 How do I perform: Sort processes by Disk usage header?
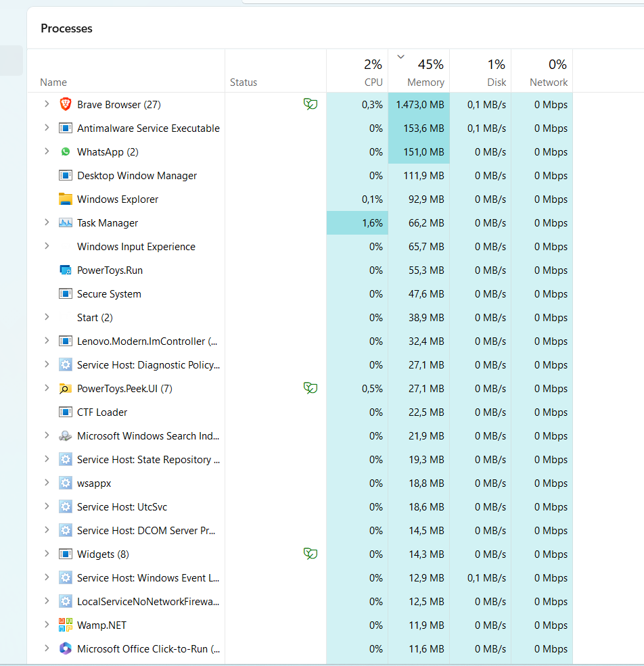tap(480, 73)
